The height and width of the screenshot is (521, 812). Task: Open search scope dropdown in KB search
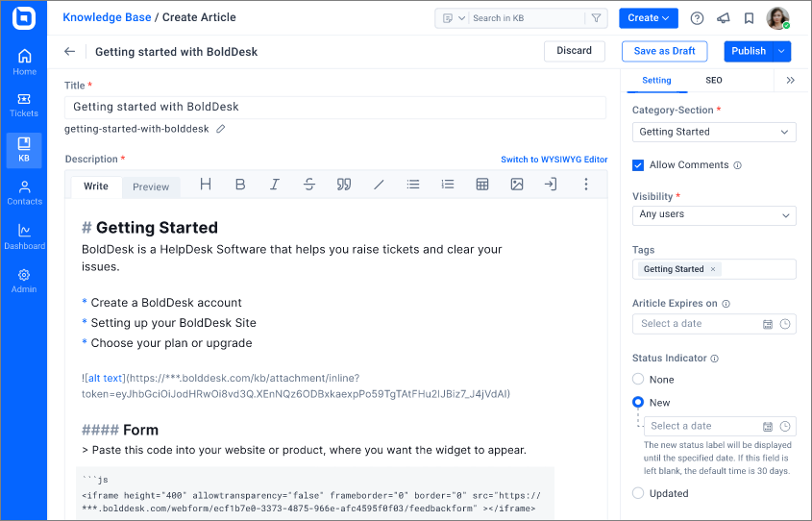pos(455,18)
